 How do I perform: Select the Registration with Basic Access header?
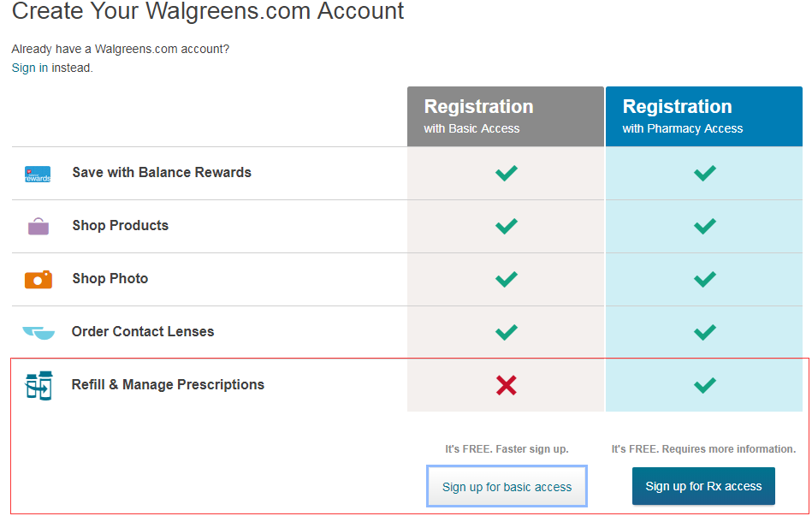505,116
